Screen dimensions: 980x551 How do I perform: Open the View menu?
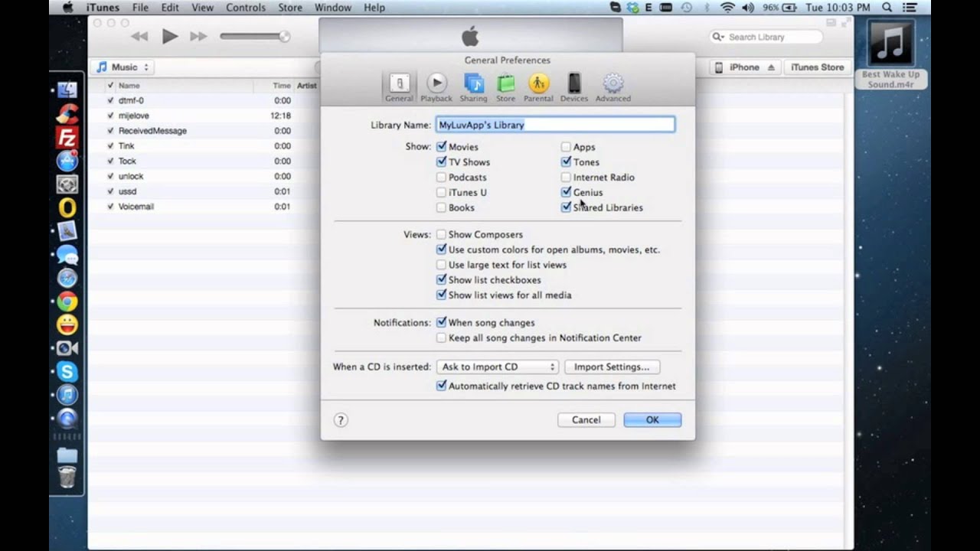pos(202,8)
